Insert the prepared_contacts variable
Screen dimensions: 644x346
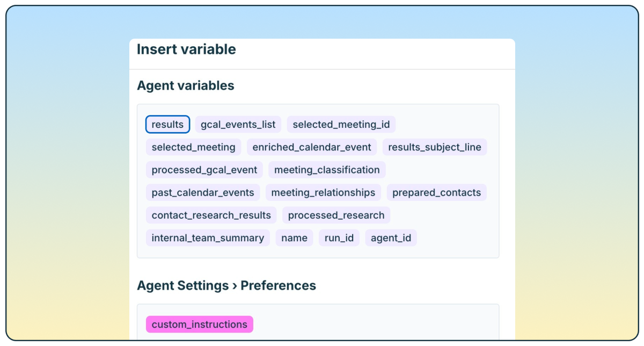[437, 192]
